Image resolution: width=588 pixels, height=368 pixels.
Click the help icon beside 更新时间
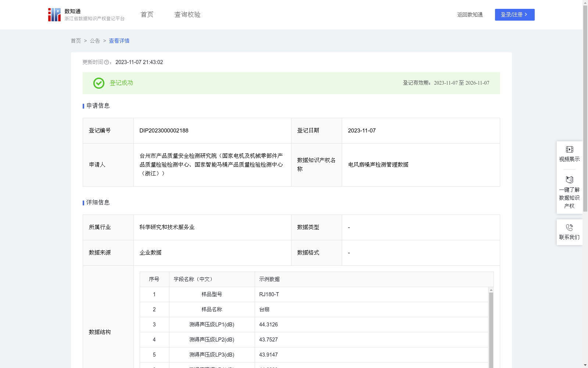click(107, 63)
